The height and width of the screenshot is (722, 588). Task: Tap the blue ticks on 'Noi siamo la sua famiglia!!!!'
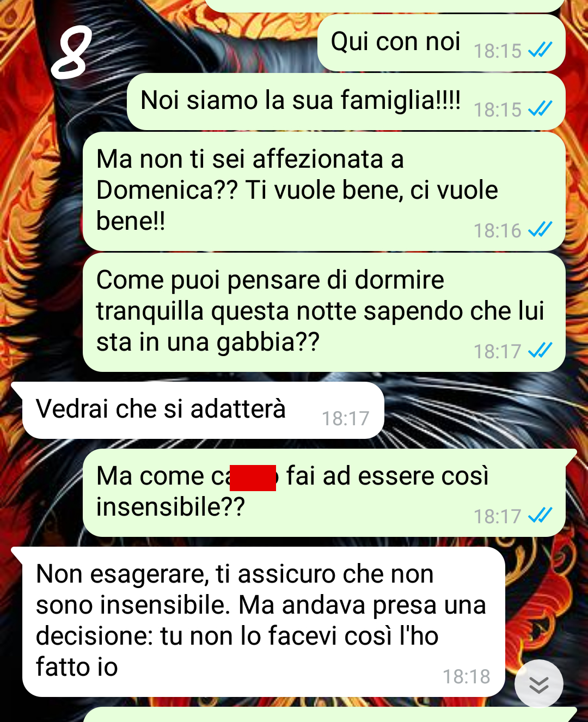tap(540, 109)
